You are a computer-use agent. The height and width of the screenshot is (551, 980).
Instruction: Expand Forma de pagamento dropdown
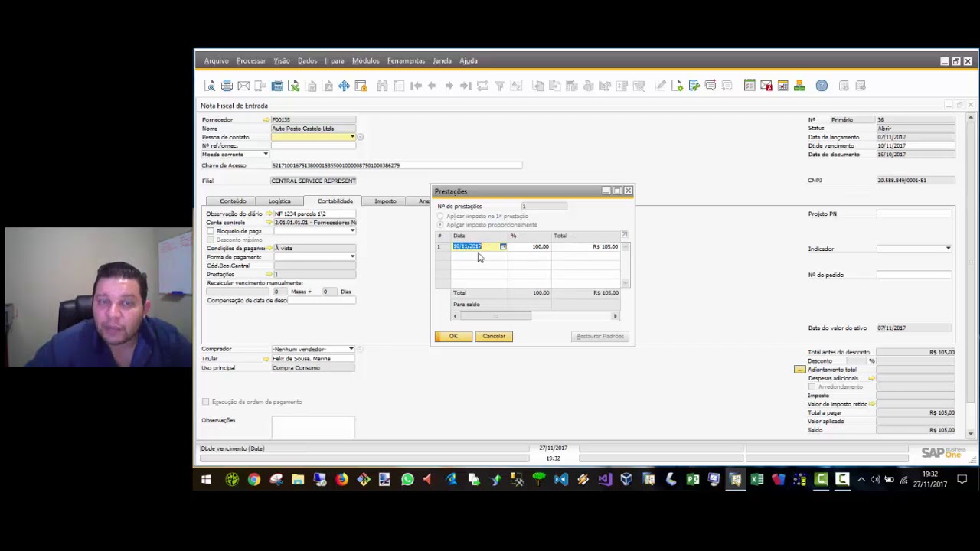pyautogui.click(x=352, y=257)
